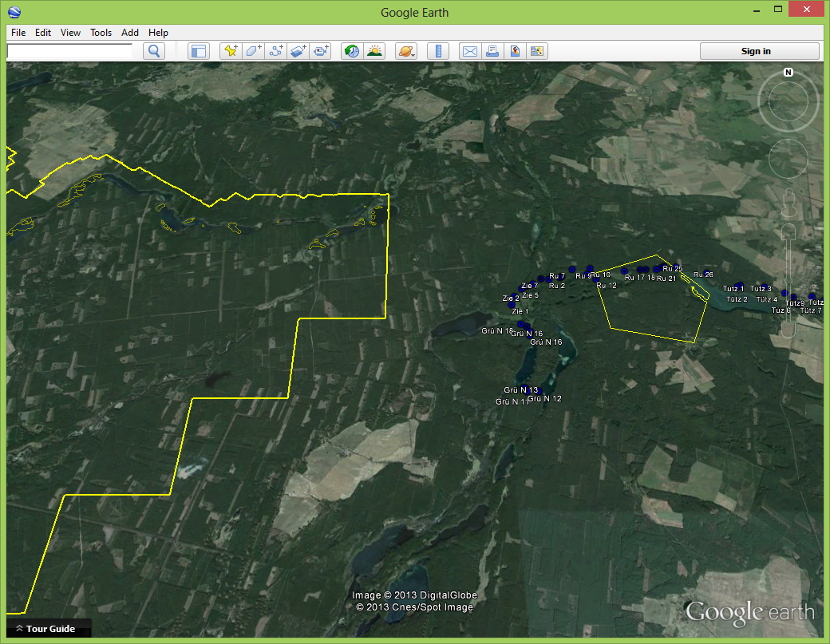Toggle the sidebar panel
Viewport: 830px width, 644px height.
(x=198, y=51)
